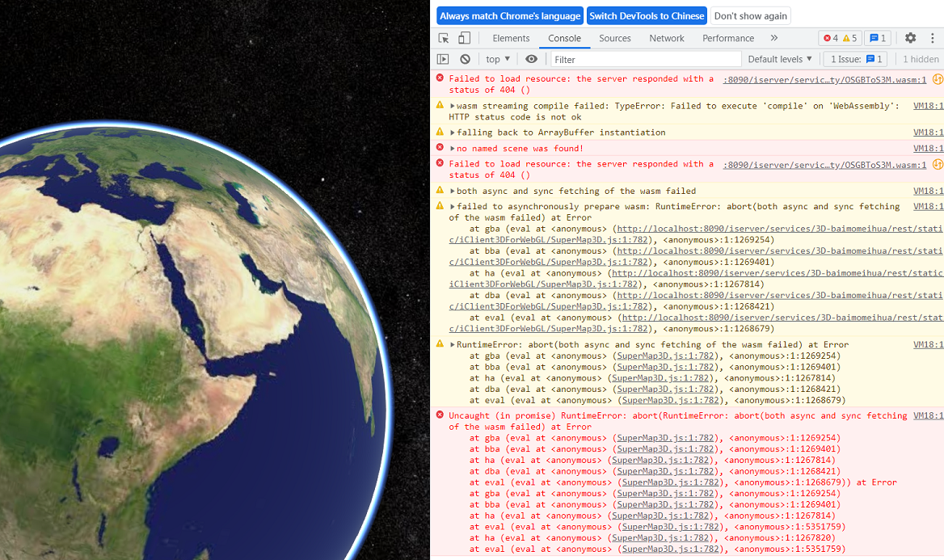Screen dimensions: 944x560
Task: Click the error icon of the Uncaught in promise entry
Action: coord(440,415)
